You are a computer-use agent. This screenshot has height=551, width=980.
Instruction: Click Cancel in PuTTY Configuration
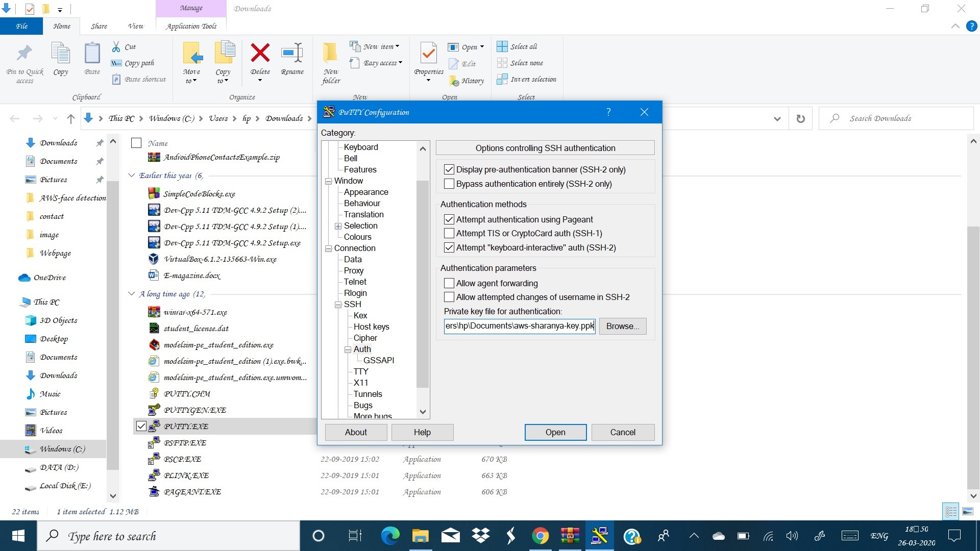tap(623, 432)
